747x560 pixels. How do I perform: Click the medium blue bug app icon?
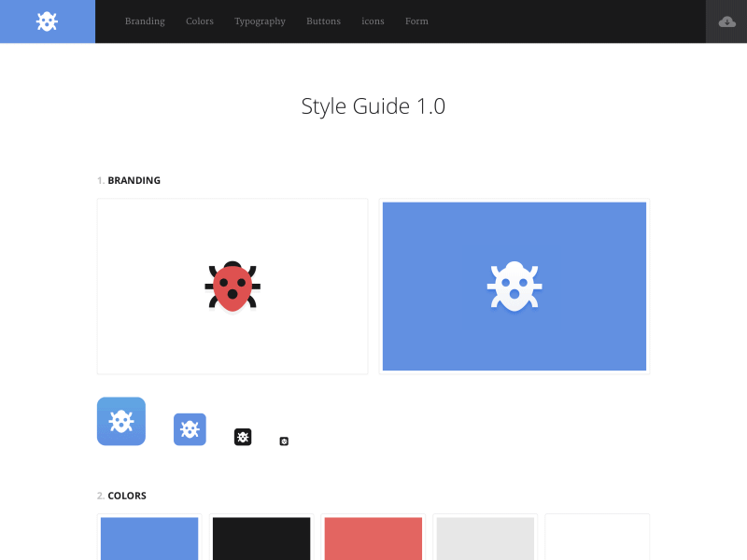tap(190, 429)
